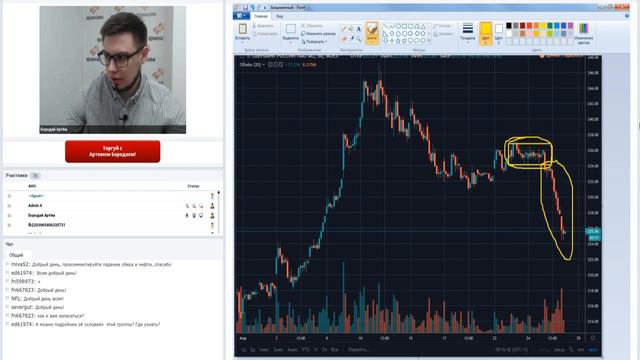Select the Color picker eyedropper tool
Image resolution: width=640 pixels, height=360 pixels.
point(351,39)
